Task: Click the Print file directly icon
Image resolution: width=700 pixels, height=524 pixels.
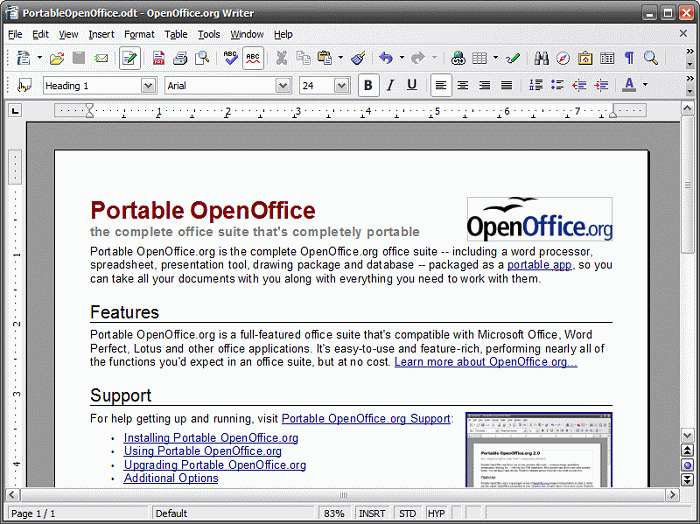Action: tap(180, 58)
